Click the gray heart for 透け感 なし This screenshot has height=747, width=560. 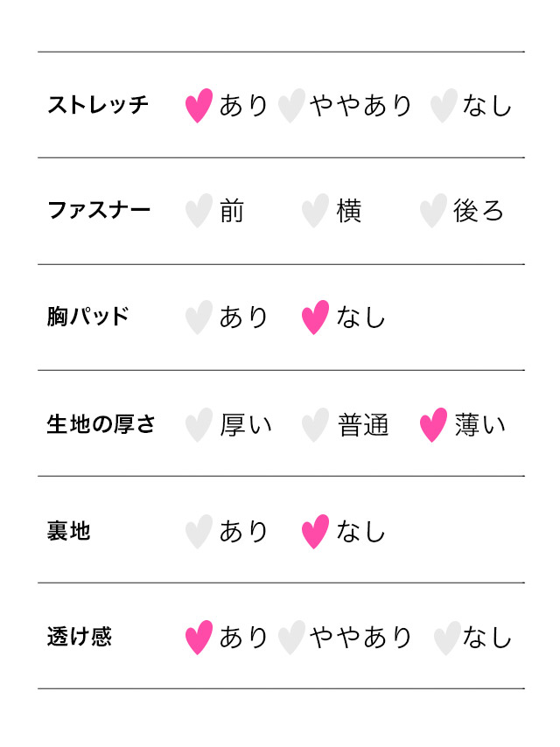click(x=447, y=638)
